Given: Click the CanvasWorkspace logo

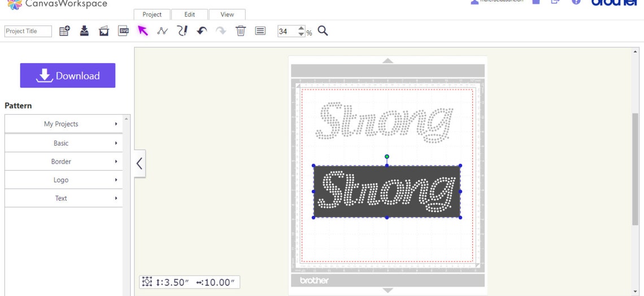Looking at the screenshot, I should [58, 4].
